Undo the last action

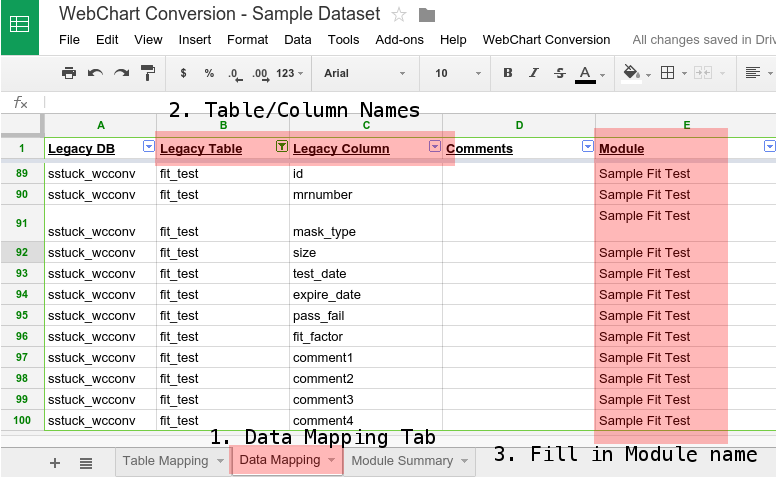95,73
